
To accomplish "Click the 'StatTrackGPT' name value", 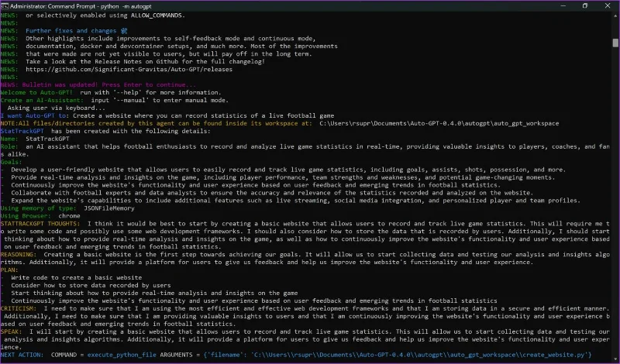I will [x=47, y=139].
